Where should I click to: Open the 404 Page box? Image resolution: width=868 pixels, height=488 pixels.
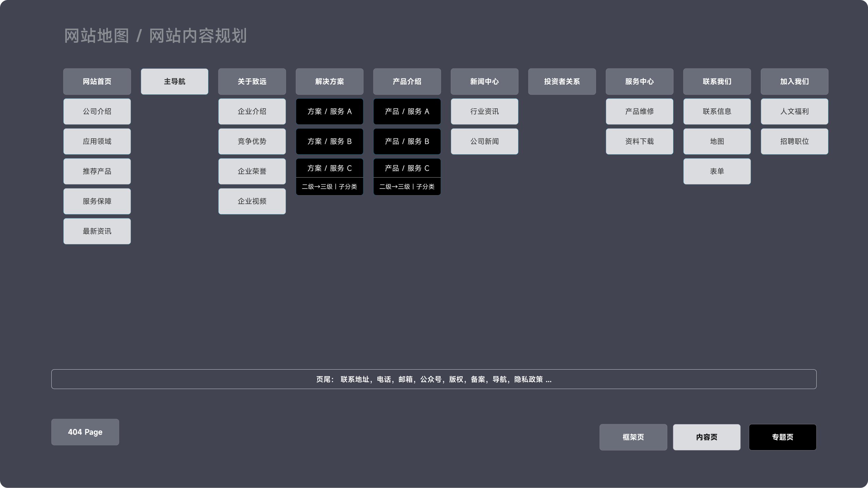pos(85,432)
